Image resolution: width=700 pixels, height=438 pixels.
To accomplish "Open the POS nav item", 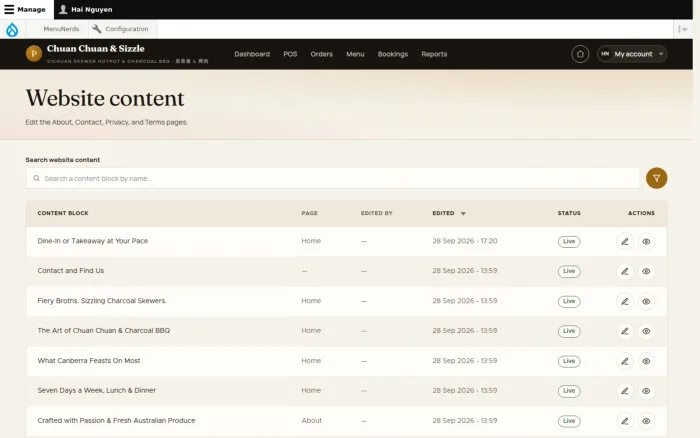I will click(290, 54).
